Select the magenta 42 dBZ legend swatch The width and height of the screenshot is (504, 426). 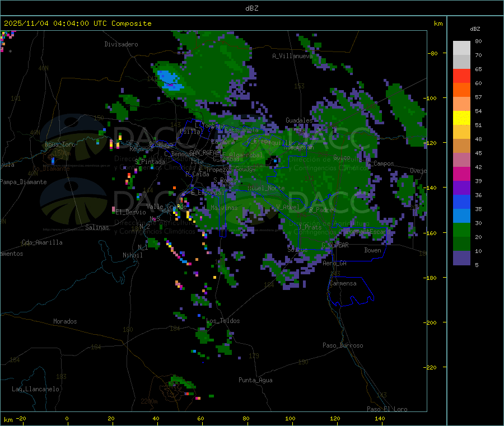click(x=461, y=174)
